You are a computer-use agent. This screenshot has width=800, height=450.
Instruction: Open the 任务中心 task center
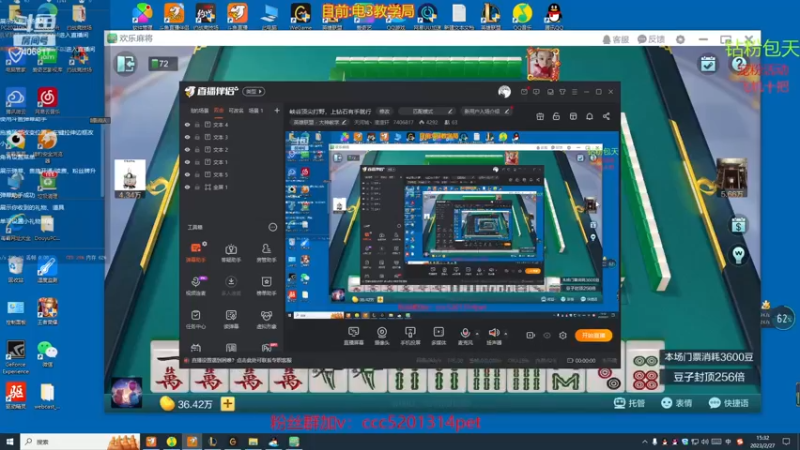pos(196,319)
